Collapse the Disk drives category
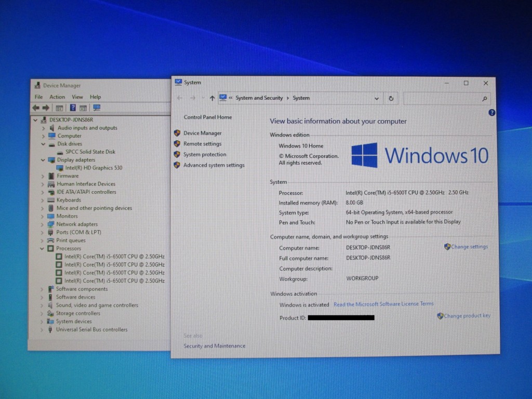 click(x=43, y=144)
